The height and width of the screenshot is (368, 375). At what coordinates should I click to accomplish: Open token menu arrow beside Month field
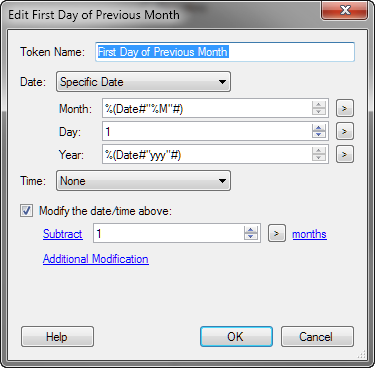[345, 108]
